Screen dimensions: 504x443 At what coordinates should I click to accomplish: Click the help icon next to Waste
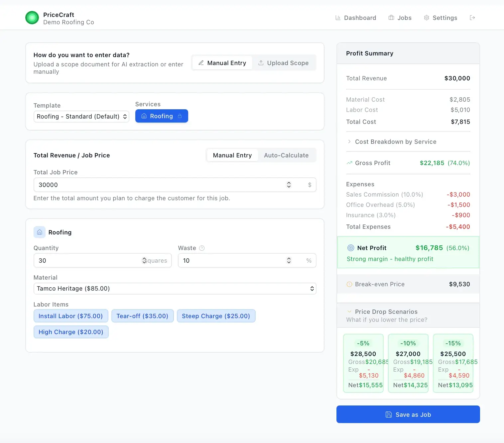click(202, 248)
